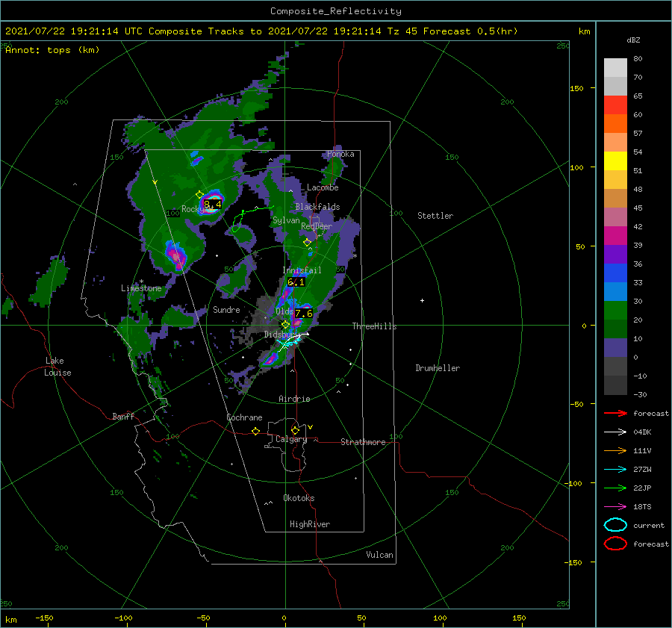Click the yellow diamond marker near RedDeer

[x=308, y=242]
